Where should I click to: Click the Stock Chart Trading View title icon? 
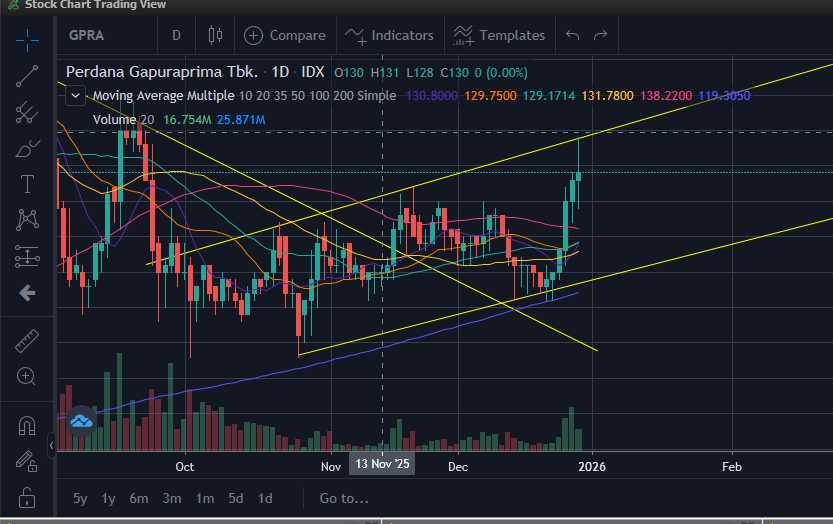[13, 5]
